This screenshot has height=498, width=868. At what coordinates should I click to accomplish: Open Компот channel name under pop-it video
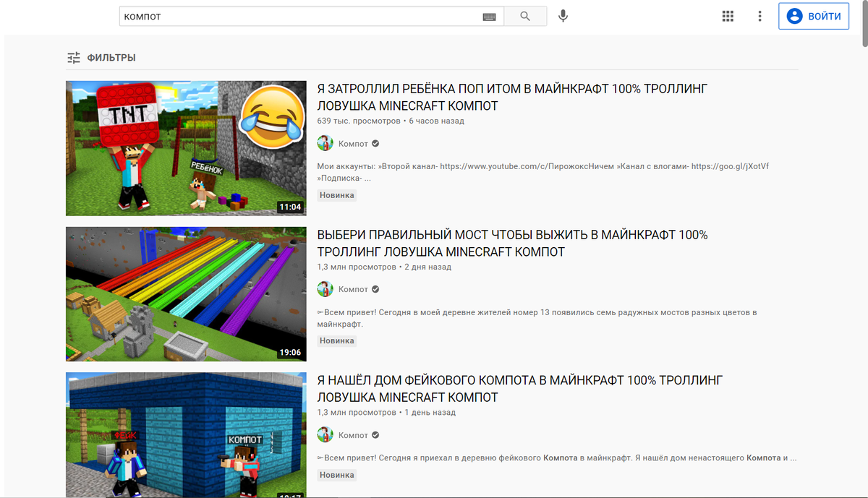tap(353, 144)
